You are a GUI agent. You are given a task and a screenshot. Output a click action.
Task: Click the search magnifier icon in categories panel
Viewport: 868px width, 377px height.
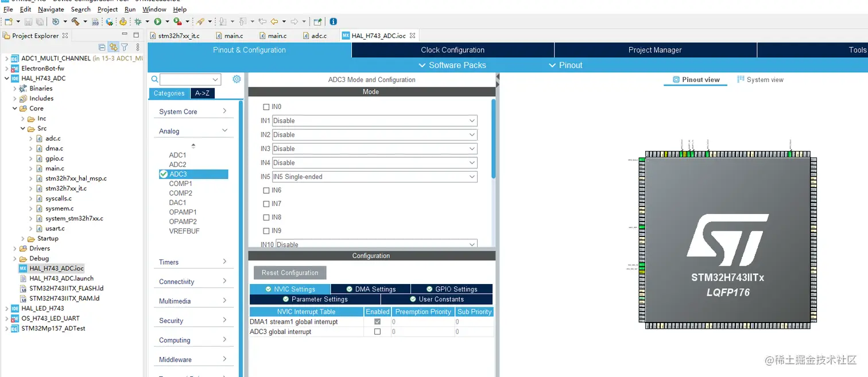point(154,79)
